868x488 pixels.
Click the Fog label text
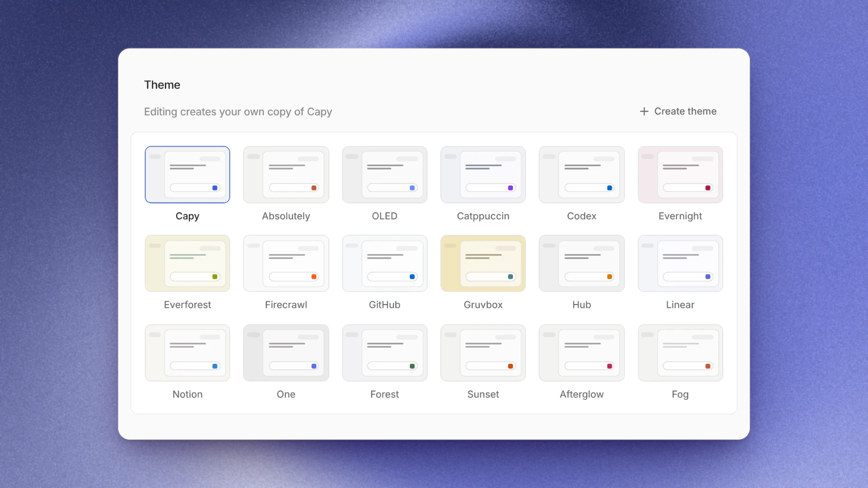coord(681,395)
